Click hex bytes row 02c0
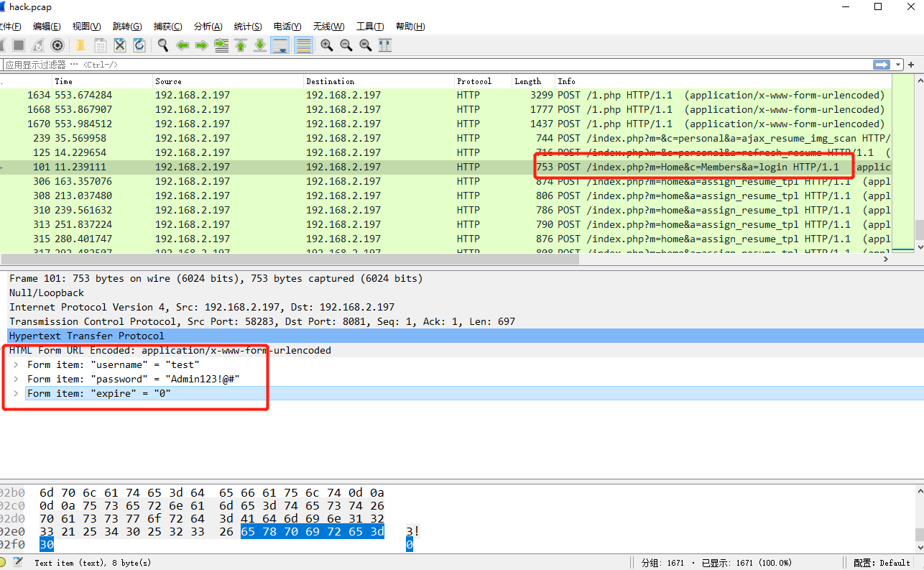924x570 pixels. 211,505
